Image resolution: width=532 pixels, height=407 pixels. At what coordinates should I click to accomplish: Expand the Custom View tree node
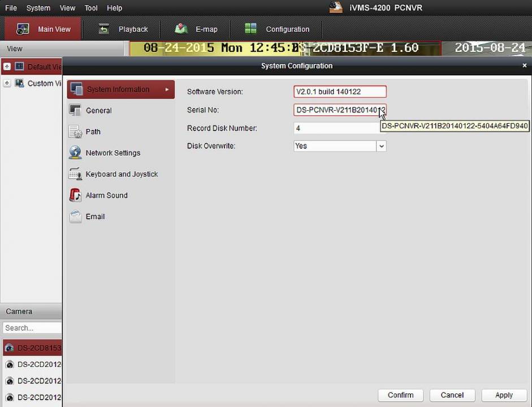[x=7, y=83]
